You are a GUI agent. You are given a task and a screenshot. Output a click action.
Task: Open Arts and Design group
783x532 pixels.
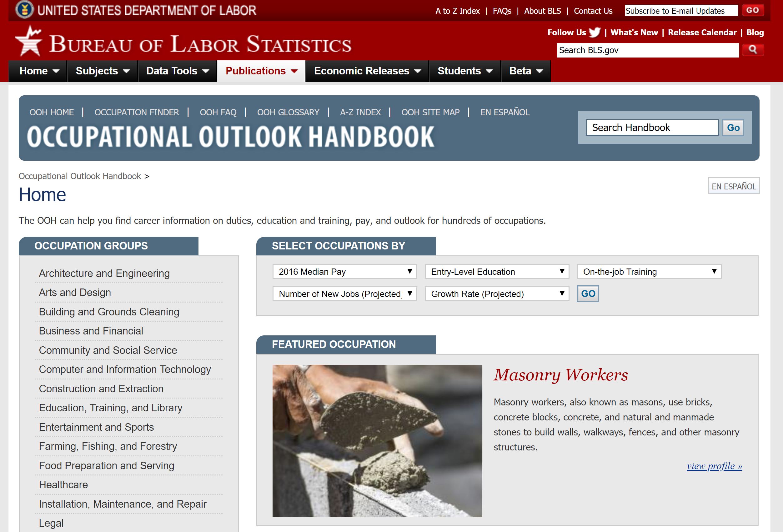75,293
